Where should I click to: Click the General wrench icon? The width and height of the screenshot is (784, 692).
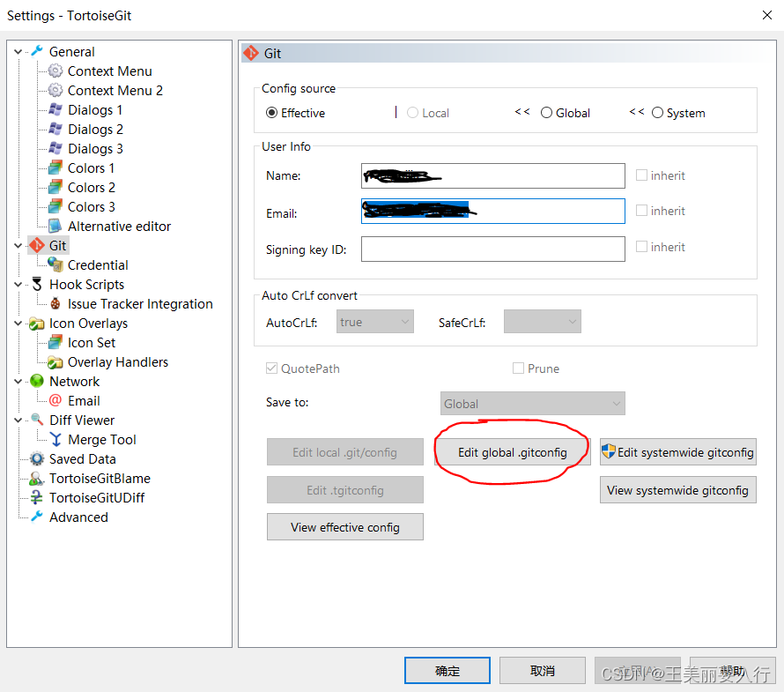click(x=37, y=51)
